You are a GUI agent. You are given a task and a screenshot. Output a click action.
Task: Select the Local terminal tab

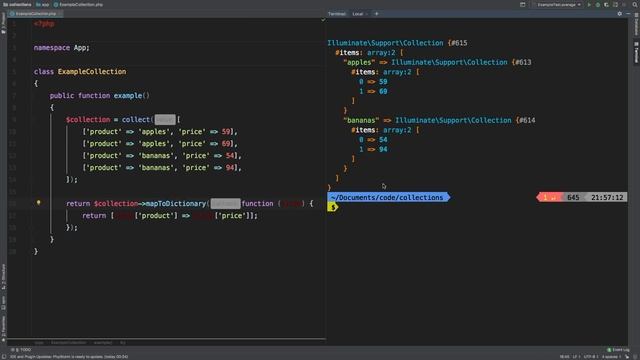click(358, 14)
